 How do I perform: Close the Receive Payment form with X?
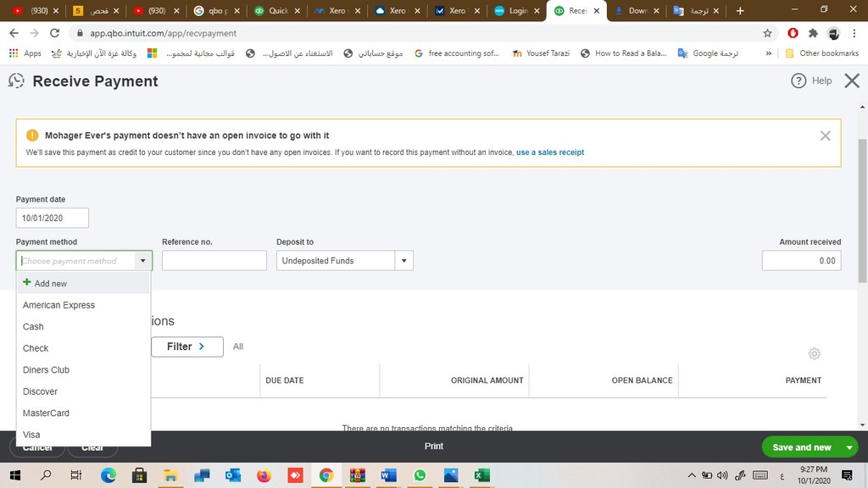click(x=852, y=80)
